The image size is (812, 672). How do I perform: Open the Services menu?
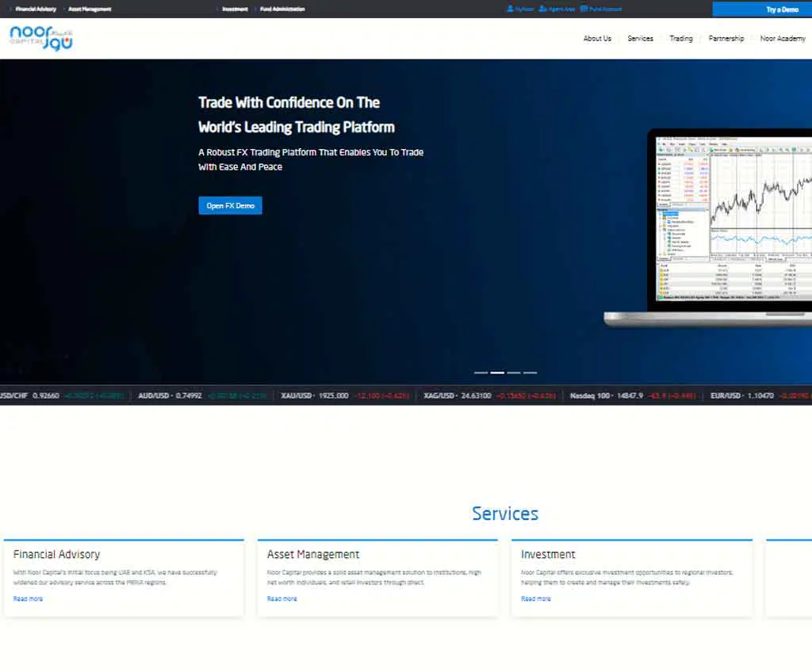tap(640, 38)
